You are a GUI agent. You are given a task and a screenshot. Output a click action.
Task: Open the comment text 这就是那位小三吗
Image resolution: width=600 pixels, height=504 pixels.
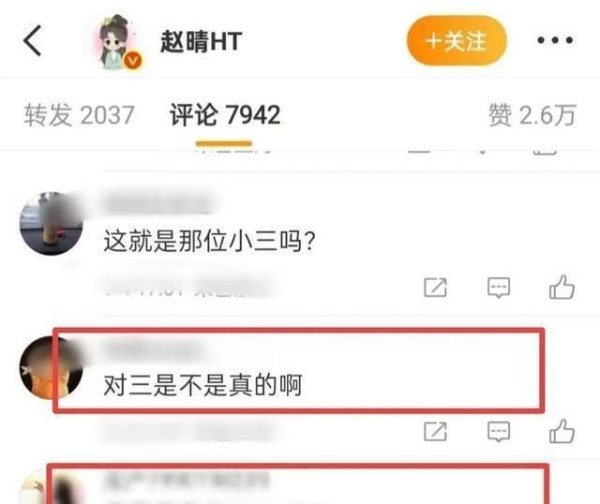pos(210,241)
